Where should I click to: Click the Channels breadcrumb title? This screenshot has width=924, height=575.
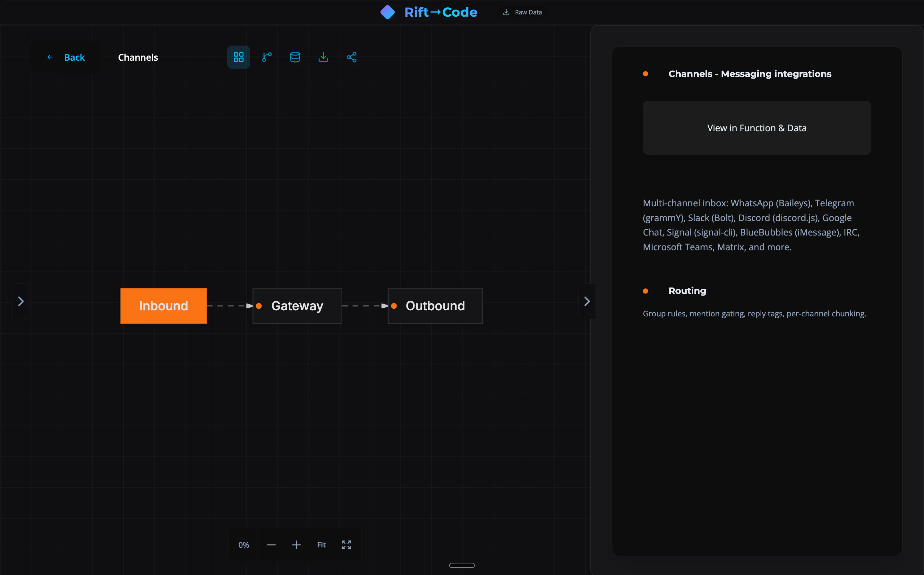[138, 57]
